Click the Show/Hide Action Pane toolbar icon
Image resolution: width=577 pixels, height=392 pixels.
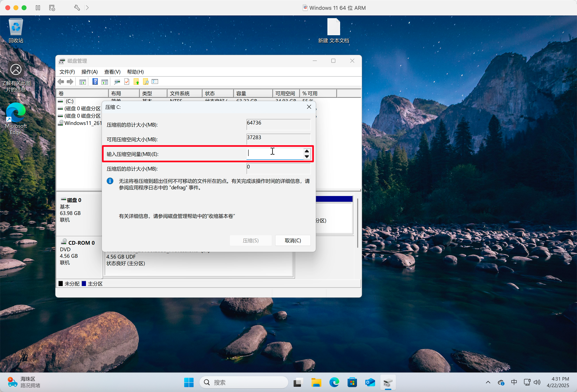(x=105, y=82)
